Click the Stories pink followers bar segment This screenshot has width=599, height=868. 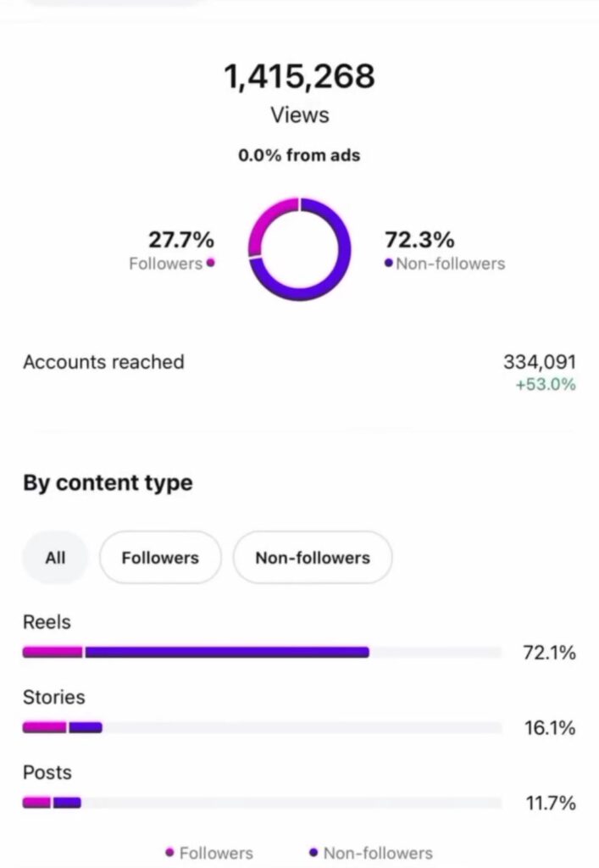click(44, 727)
